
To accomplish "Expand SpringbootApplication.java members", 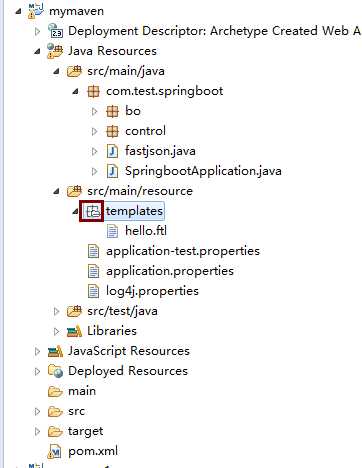I will coord(95,171).
